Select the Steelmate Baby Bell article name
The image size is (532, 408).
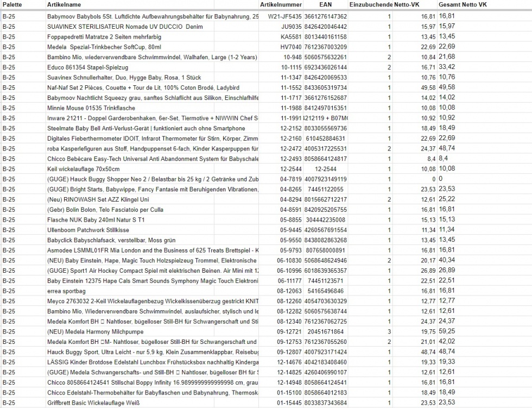146,128
